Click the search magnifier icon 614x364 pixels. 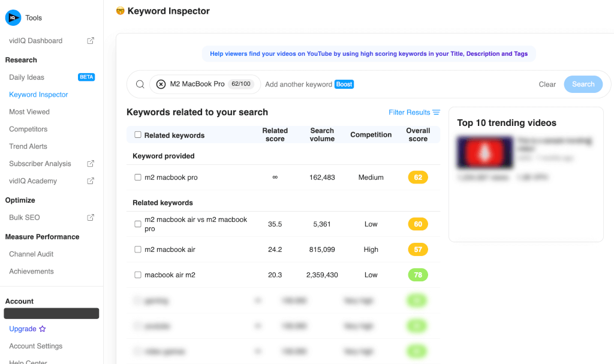click(140, 85)
